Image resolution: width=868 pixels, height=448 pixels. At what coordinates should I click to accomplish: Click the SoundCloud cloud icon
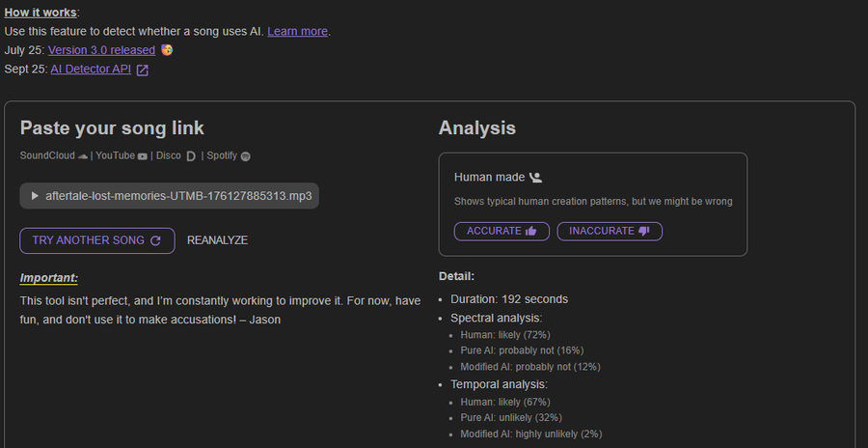coord(83,155)
